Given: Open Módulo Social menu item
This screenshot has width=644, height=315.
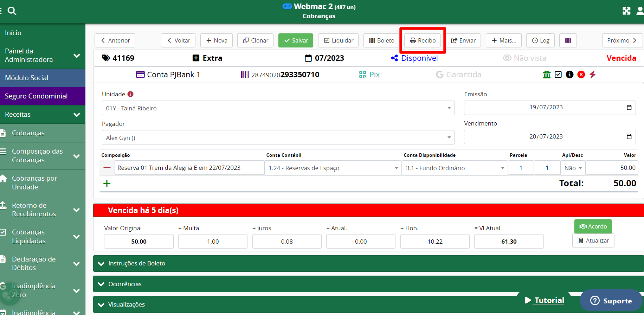Looking at the screenshot, I should point(27,78).
